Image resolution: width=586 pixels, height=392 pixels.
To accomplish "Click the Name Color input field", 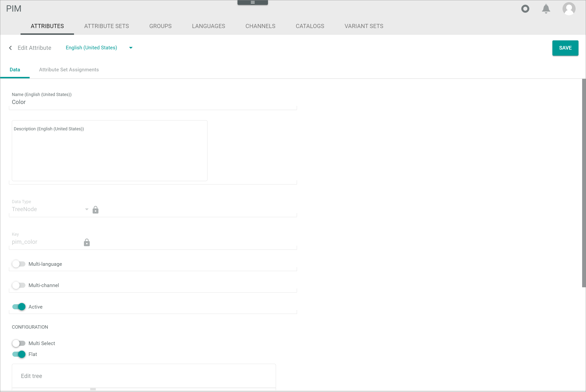I will coord(153,102).
